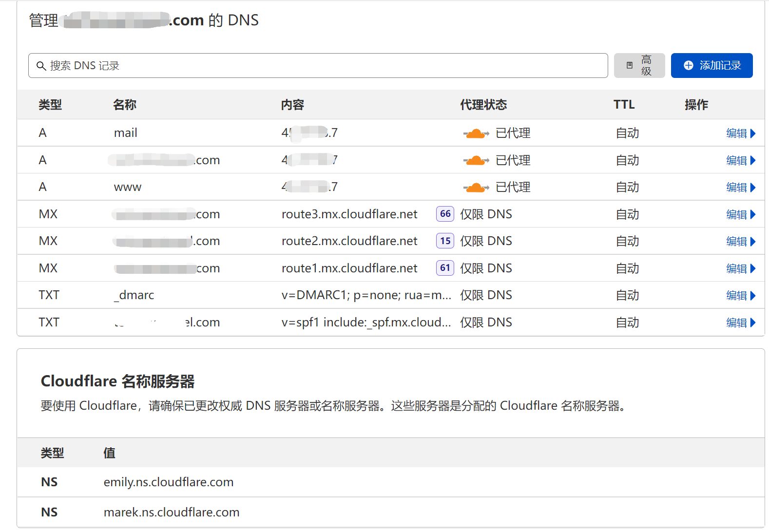Click 已代理 status in mail row
769x532 pixels.
point(513,133)
